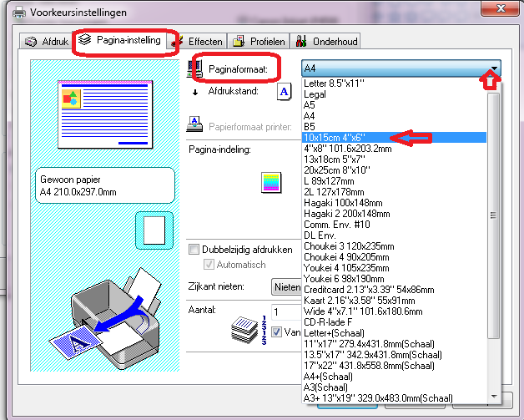
Task: Select Choukei 4 90x205mm
Action: coord(394,257)
